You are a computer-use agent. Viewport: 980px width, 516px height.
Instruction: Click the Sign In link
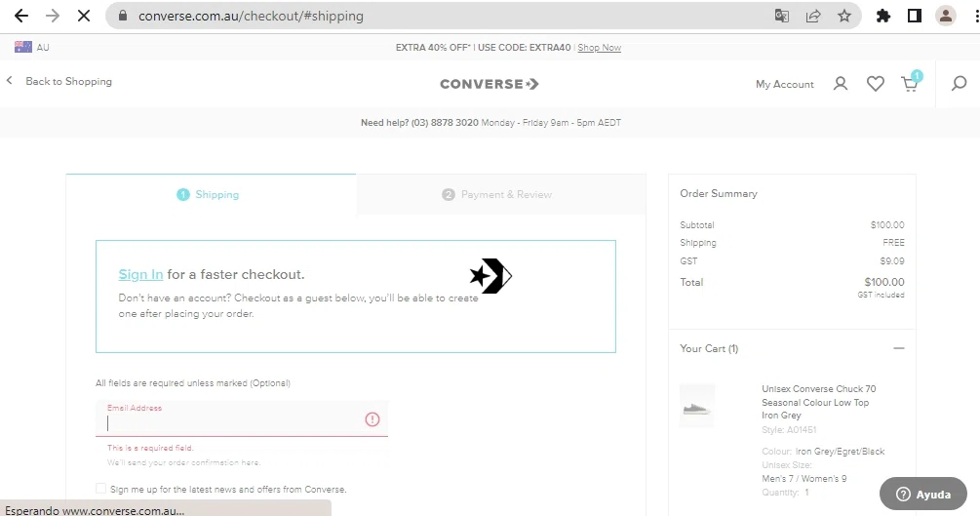[140, 274]
